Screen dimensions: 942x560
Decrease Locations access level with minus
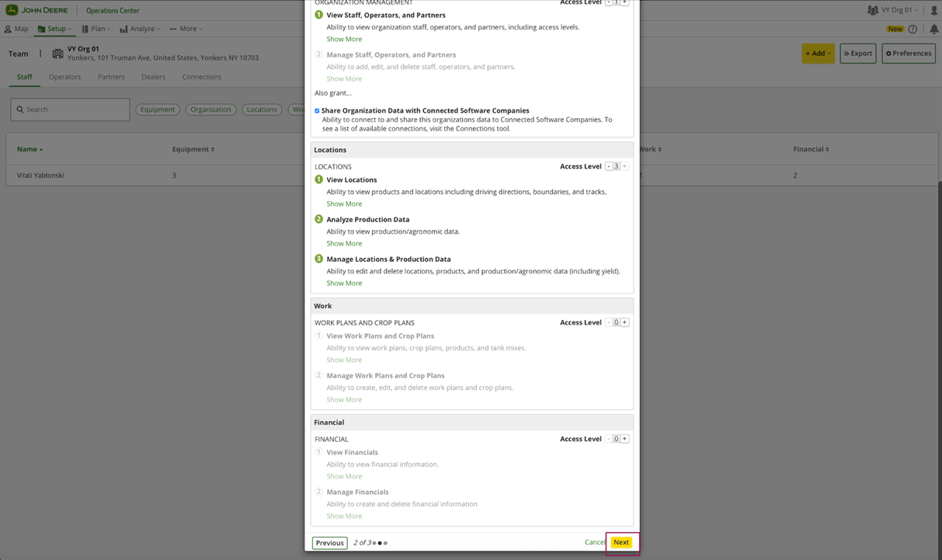pos(608,166)
